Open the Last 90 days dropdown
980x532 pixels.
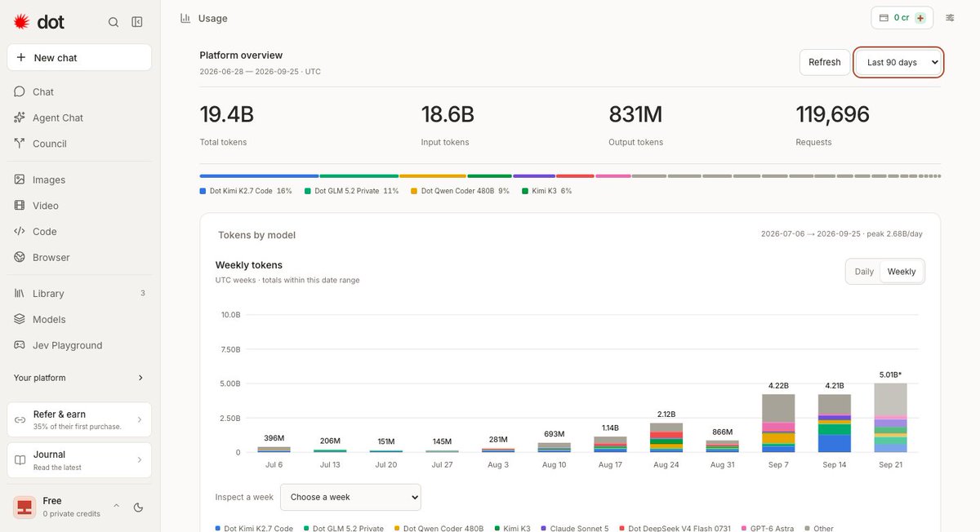click(899, 62)
